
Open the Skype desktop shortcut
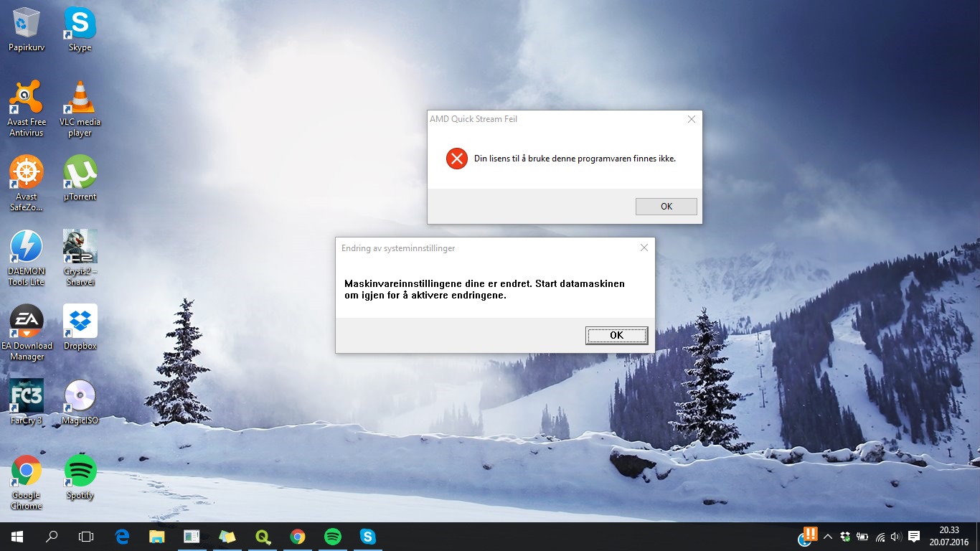pos(80,29)
